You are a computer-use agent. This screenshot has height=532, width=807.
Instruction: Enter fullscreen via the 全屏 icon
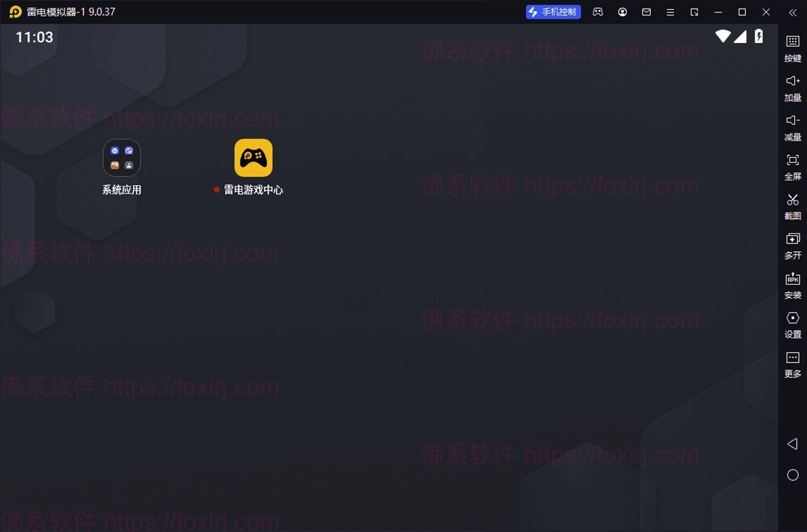pyautogui.click(x=793, y=166)
